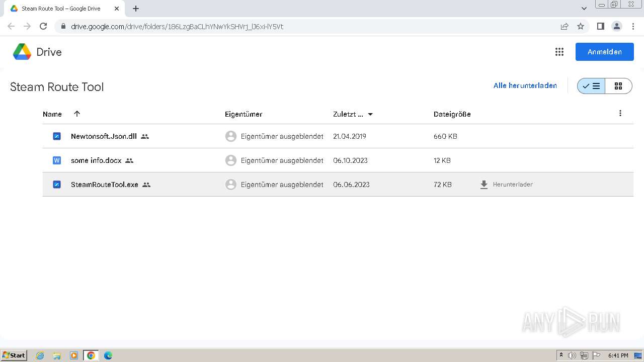
Task: Click the Dateigröße column header
Action: pyautogui.click(x=452, y=114)
